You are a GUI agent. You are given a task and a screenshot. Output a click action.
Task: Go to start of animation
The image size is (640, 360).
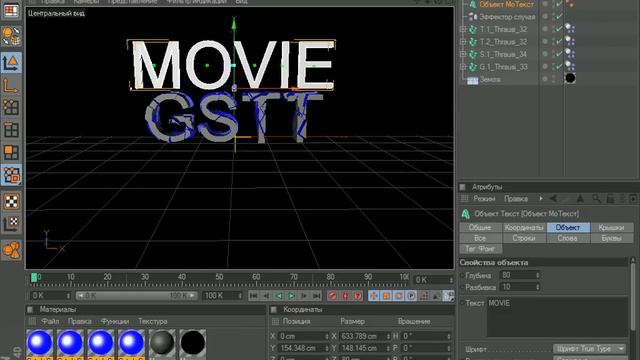(x=253, y=296)
